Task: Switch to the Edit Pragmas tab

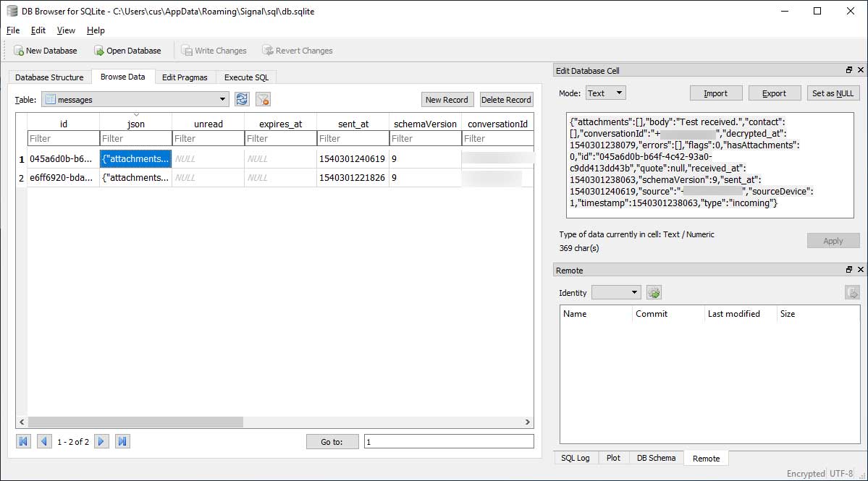Action: [185, 77]
